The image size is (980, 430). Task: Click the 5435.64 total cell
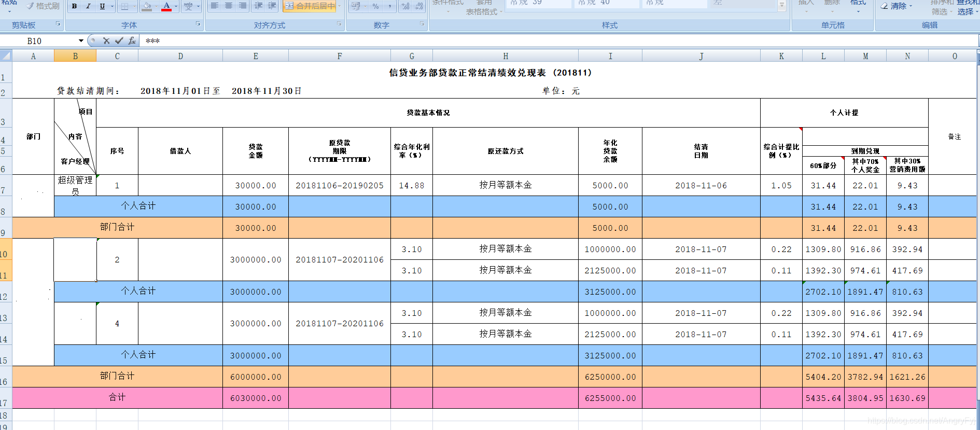[x=823, y=398]
